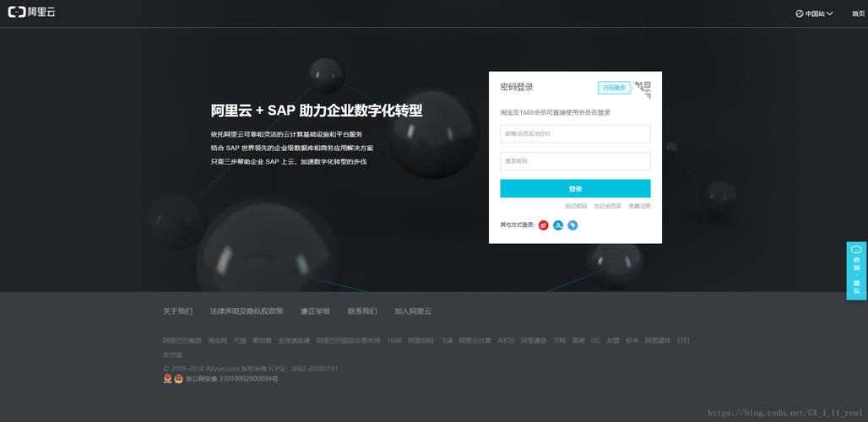This screenshot has width=868, height=422.
Task: Click 万网 footer link
Action: point(559,341)
